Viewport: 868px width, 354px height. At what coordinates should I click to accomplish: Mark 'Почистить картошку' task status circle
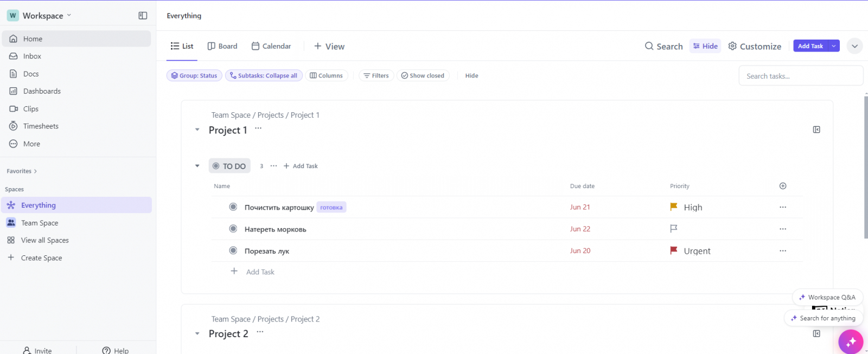[x=233, y=207]
